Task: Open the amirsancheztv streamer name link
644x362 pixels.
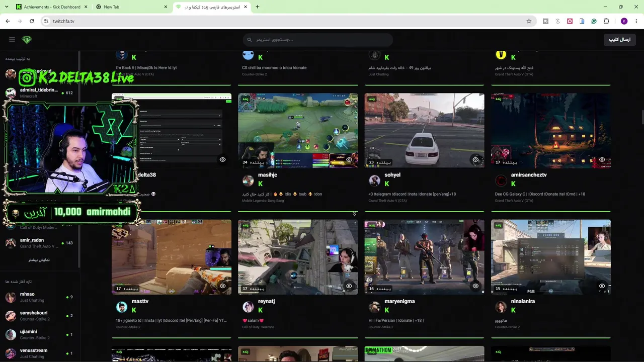Action: tap(529, 175)
